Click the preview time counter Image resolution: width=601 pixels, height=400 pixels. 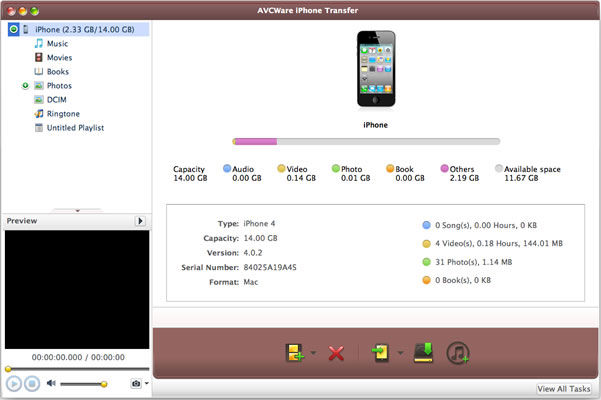click(78, 357)
